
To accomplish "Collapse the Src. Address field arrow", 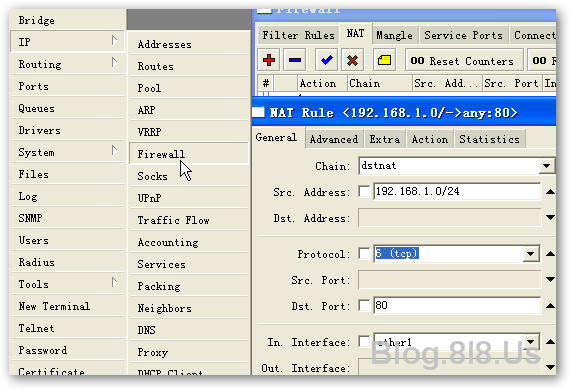I will click(x=550, y=192).
